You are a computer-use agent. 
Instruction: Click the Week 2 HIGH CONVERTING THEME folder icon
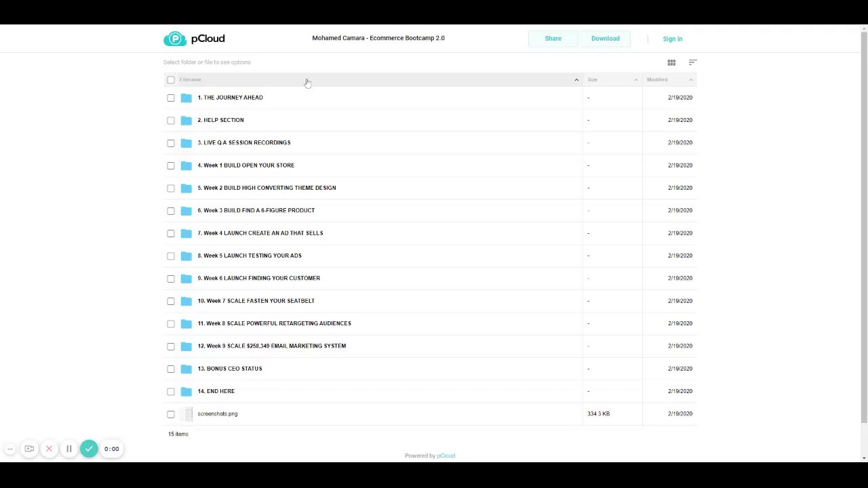[186, 188]
